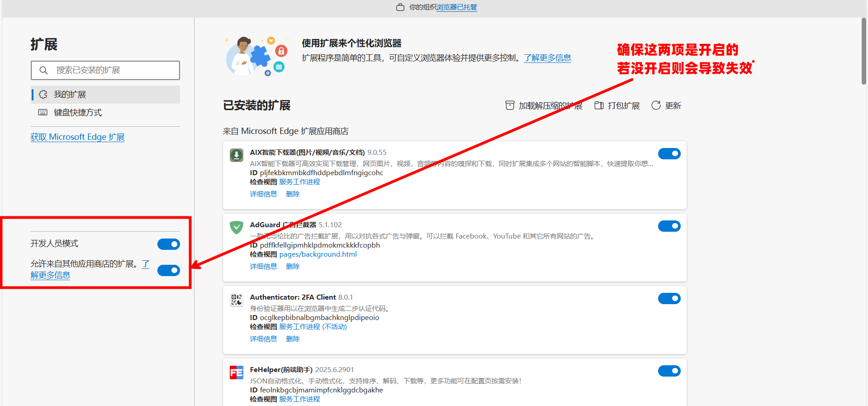
Task: Click the 搜索已安装的扩展 search field
Action: coord(113,70)
